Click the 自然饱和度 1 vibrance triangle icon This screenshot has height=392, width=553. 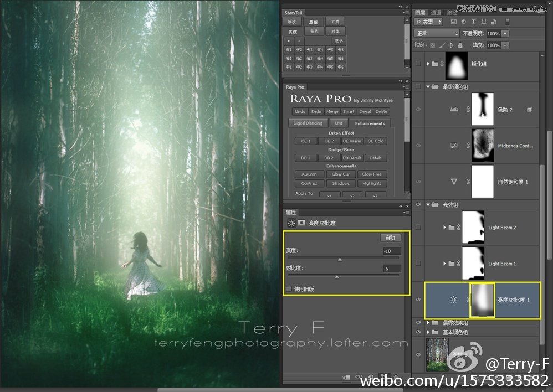(454, 182)
